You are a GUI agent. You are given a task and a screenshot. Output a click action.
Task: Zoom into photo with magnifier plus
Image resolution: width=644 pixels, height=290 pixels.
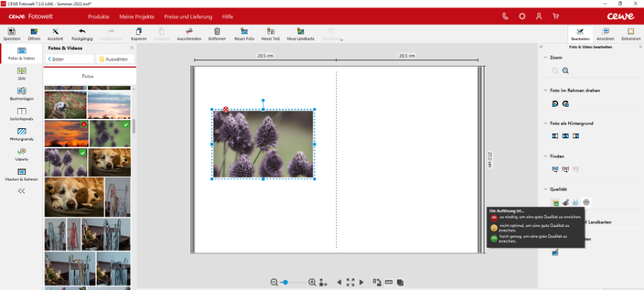pyautogui.click(x=565, y=71)
